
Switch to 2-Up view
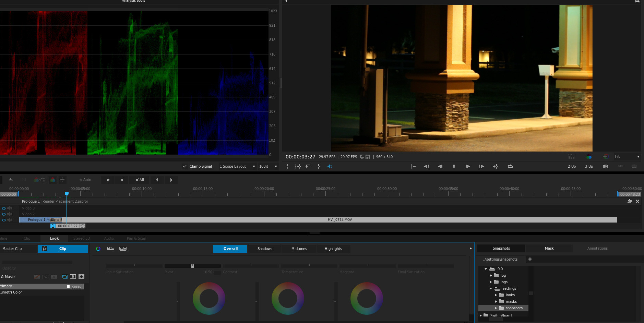[572, 166]
